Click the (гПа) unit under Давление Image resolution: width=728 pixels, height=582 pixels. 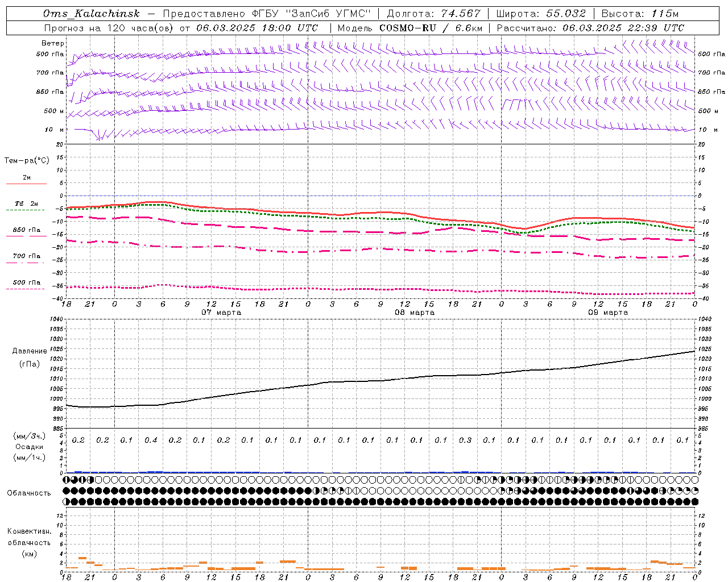pyautogui.click(x=30, y=364)
